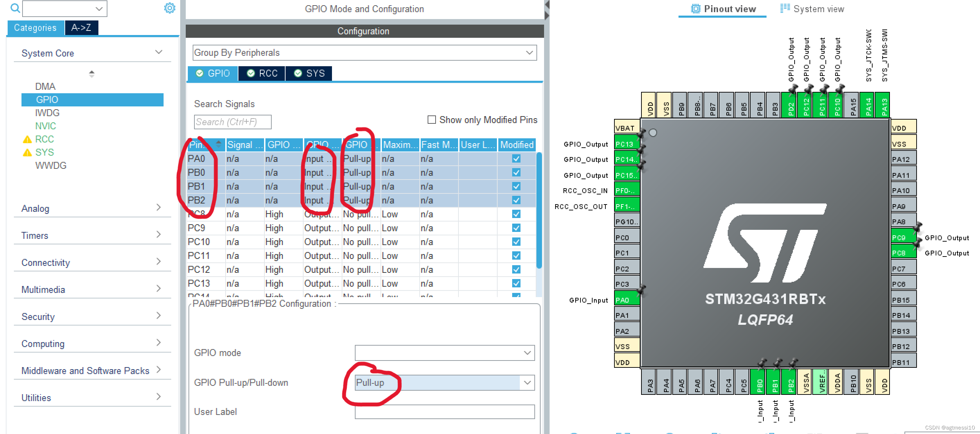Toggle Modified checkbox for PA0 row

pyautogui.click(x=516, y=159)
